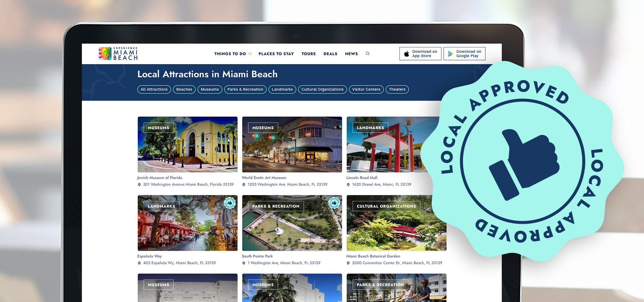Click Cultural Organizations tag on Botanical Garden card
Image resolution: width=644 pixels, height=302 pixels.
pos(386,206)
